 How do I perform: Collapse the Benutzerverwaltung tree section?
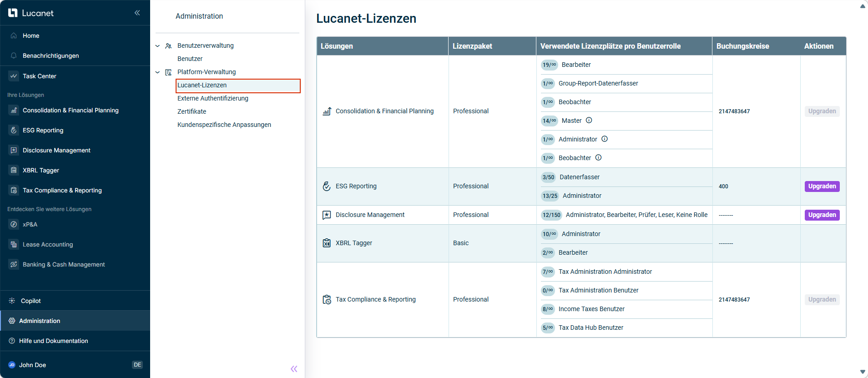pos(157,46)
